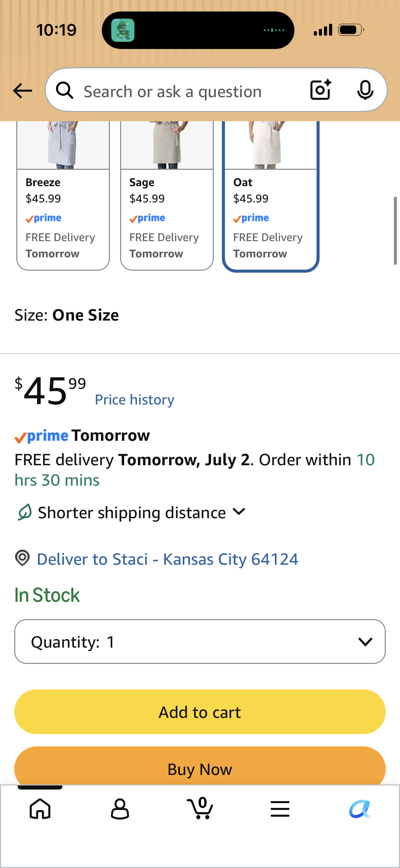The width and height of the screenshot is (400, 868).
Task: Select the Sage color option
Action: 167,196
